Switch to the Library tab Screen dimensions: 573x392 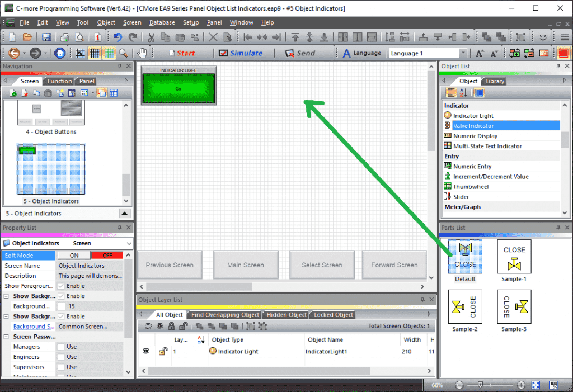click(x=494, y=81)
